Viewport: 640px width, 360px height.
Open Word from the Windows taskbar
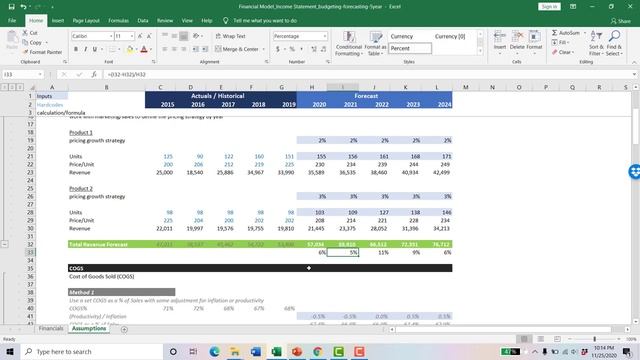(256, 351)
